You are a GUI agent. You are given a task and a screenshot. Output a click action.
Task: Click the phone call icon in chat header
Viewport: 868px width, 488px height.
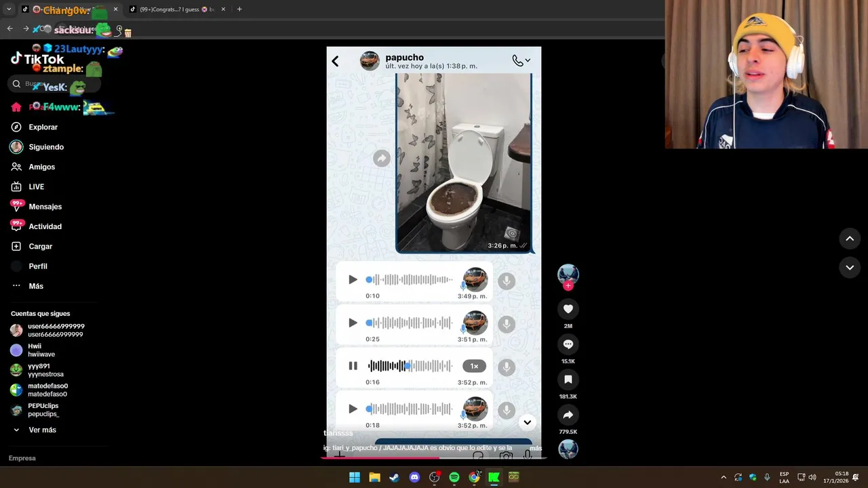[x=517, y=61]
